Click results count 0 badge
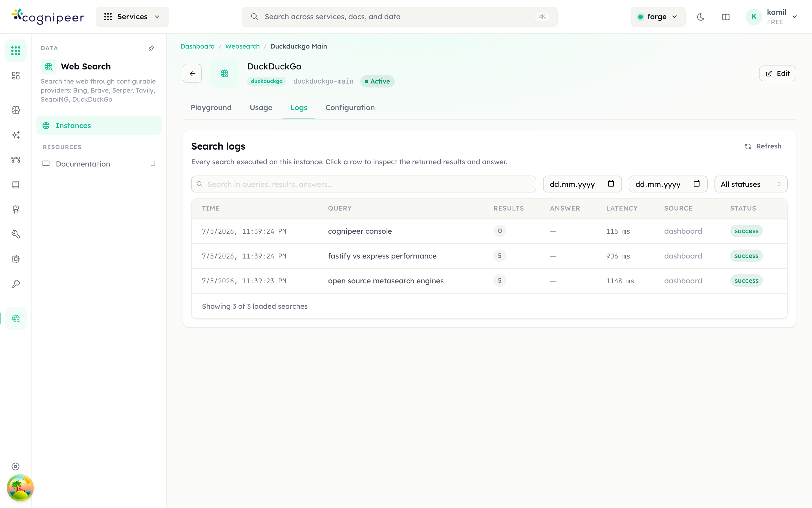Image resolution: width=812 pixels, height=508 pixels. coord(500,231)
